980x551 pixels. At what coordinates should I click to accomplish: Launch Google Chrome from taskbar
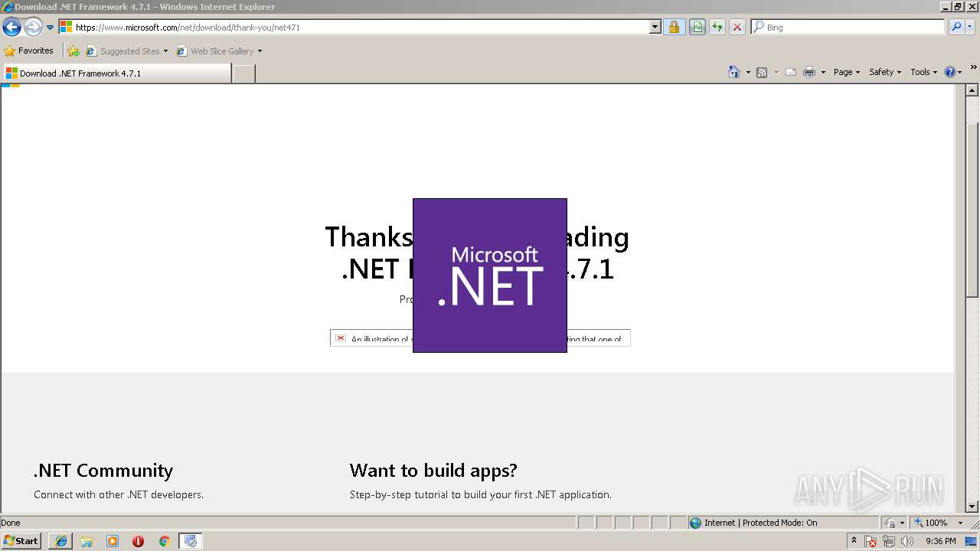[164, 541]
